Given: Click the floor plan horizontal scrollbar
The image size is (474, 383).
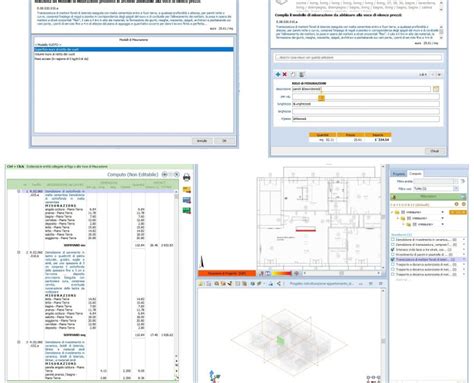Looking at the screenshot, I should tap(341, 273).
